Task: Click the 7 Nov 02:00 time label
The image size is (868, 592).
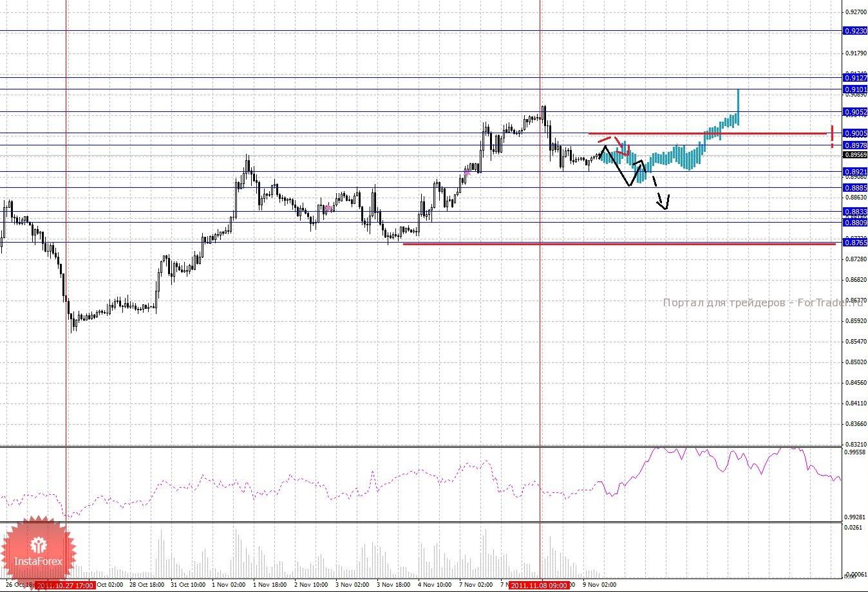Action: coord(477,586)
